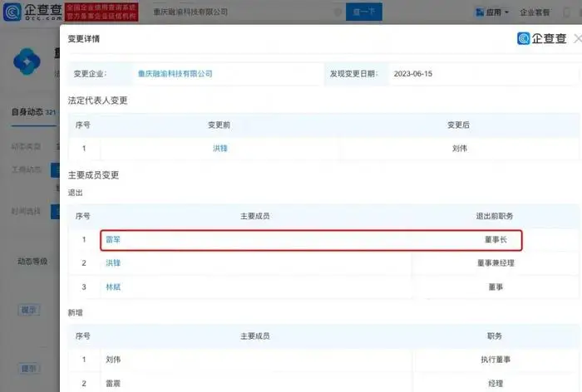
Task: Click the search box with company name
Action: [244, 12]
